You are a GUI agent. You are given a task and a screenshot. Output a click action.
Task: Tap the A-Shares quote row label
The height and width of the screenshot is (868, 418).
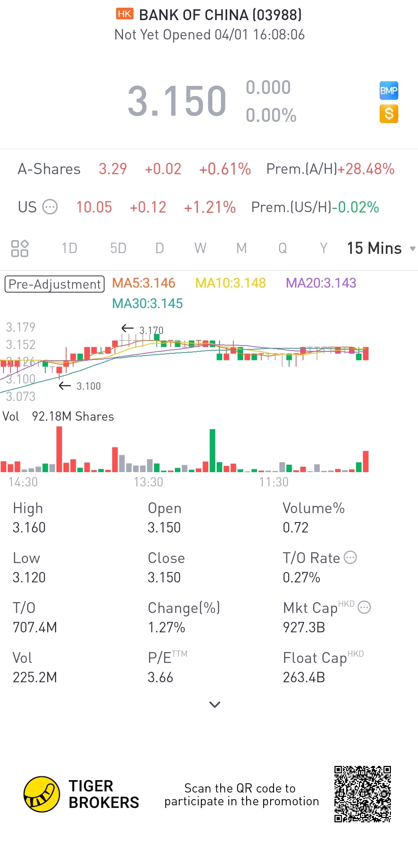click(49, 169)
